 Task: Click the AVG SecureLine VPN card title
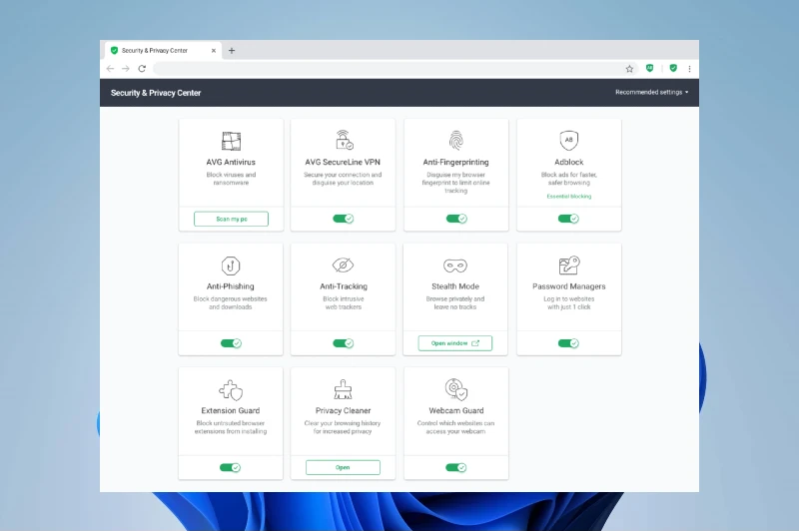[343, 162]
